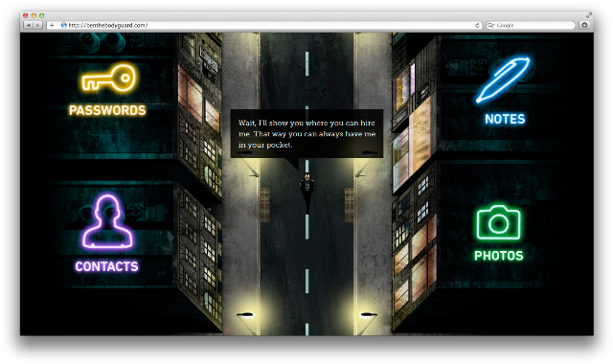Click the fullscreen arrows icon in title bar
Viewport: 613px width, 364px height.
(x=588, y=15)
